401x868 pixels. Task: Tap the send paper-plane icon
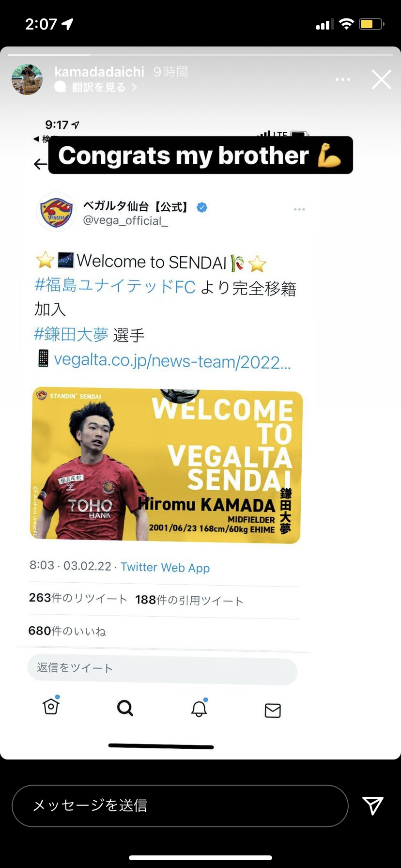click(x=373, y=806)
